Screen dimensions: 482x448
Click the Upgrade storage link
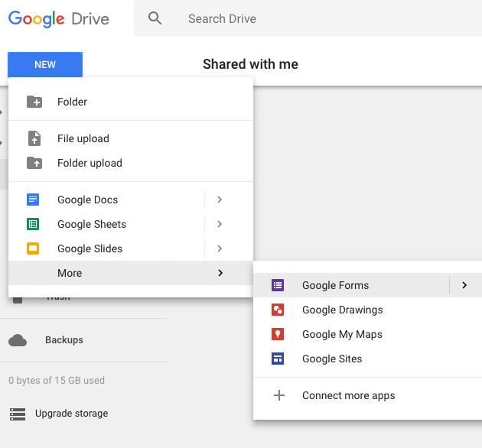click(71, 414)
